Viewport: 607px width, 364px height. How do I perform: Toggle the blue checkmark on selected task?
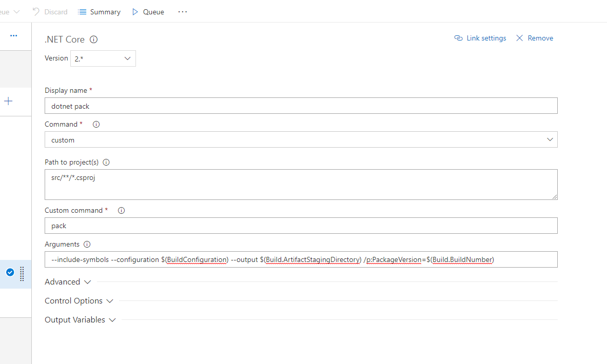click(x=10, y=272)
